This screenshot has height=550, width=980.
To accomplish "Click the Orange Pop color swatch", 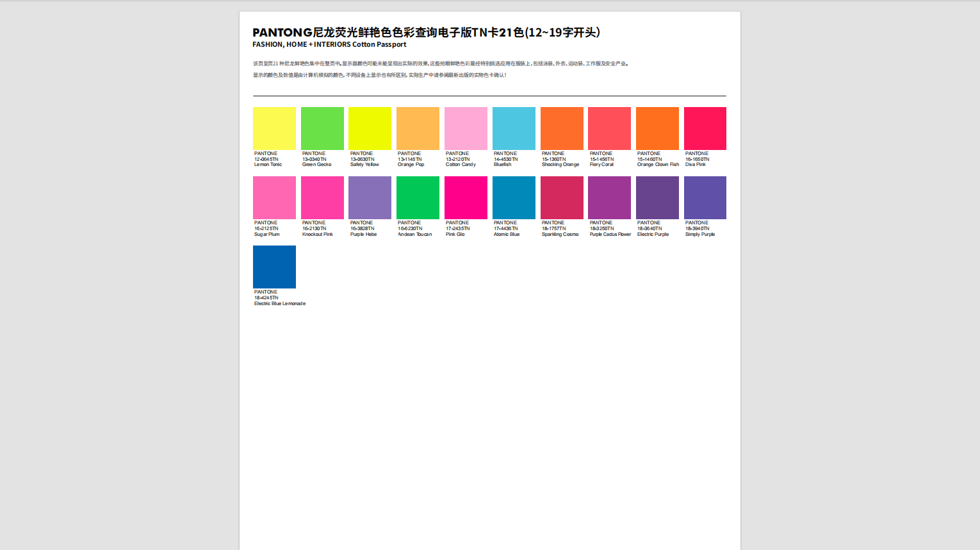I will (x=418, y=128).
